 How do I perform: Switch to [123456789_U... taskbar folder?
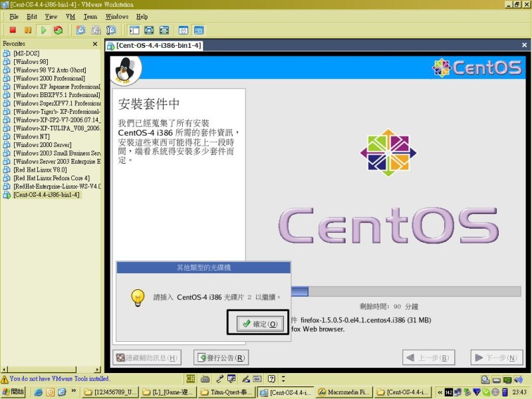tap(109, 392)
